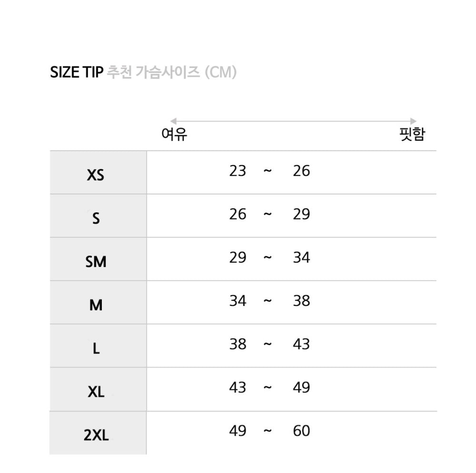Click the SM size label cell

pos(98,259)
